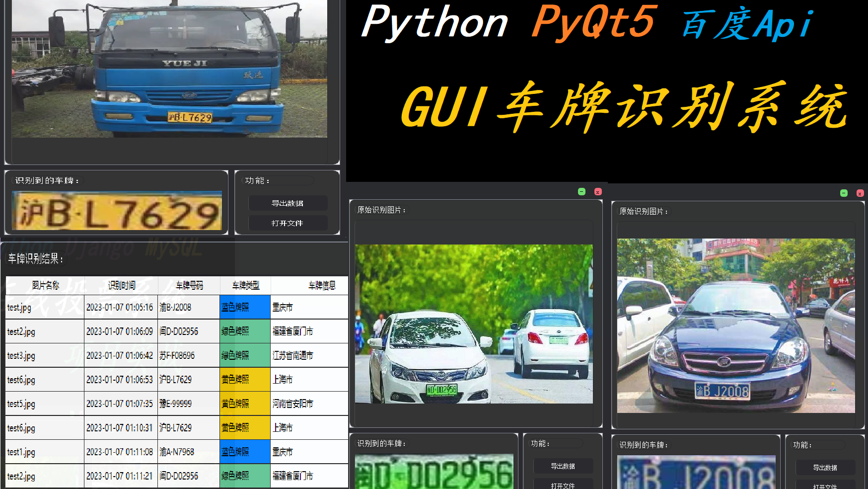Click 绿色牌照 cell in test3.jpg row
This screenshot has width=868, height=489.
pyautogui.click(x=245, y=355)
